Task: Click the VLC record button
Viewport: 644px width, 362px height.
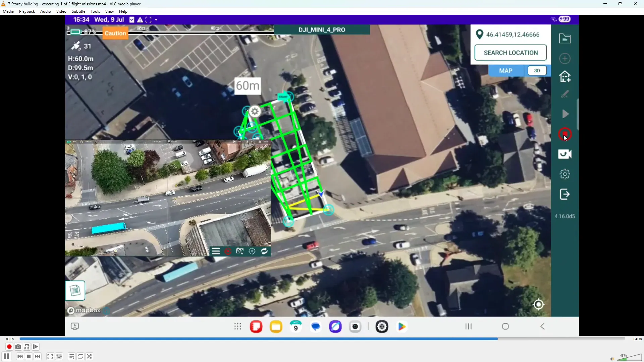Action: tap(9, 347)
